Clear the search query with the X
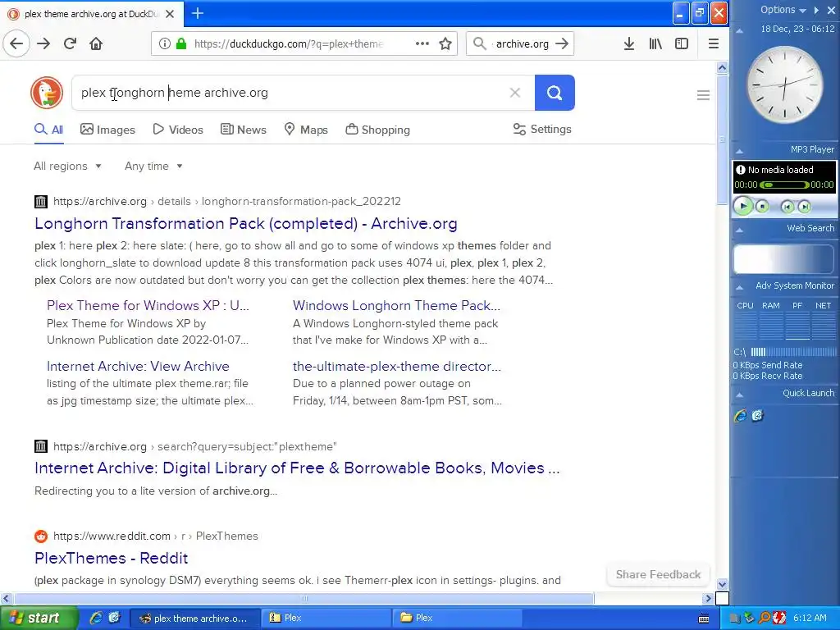 coord(515,93)
